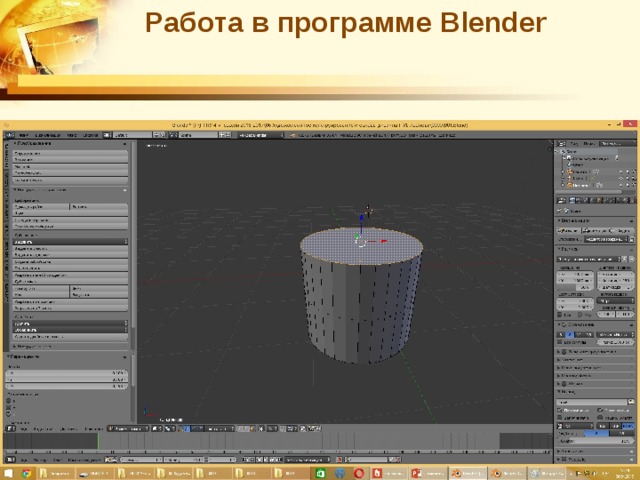Viewport: 640px width, 480px height.
Task: Add a new screen layout with plus
Action: pos(156,135)
